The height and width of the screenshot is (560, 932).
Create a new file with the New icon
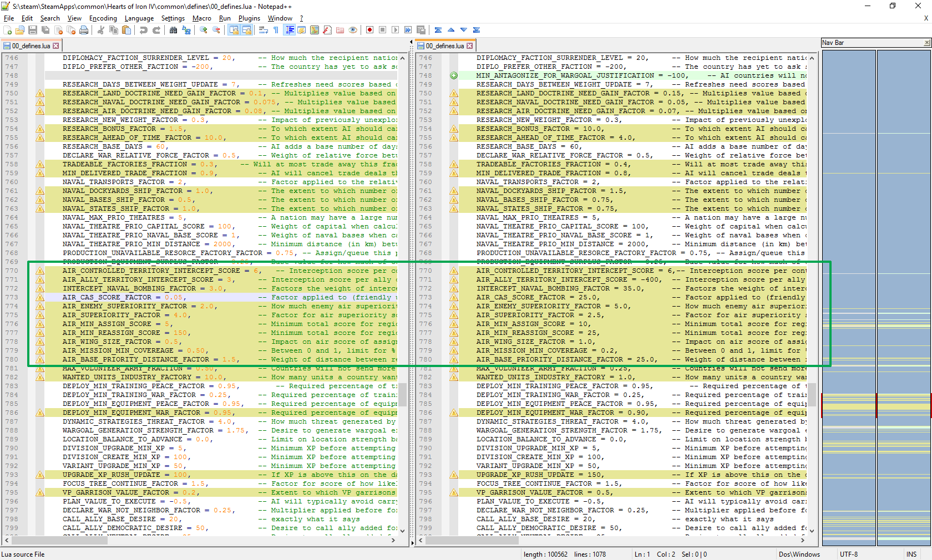(7, 30)
